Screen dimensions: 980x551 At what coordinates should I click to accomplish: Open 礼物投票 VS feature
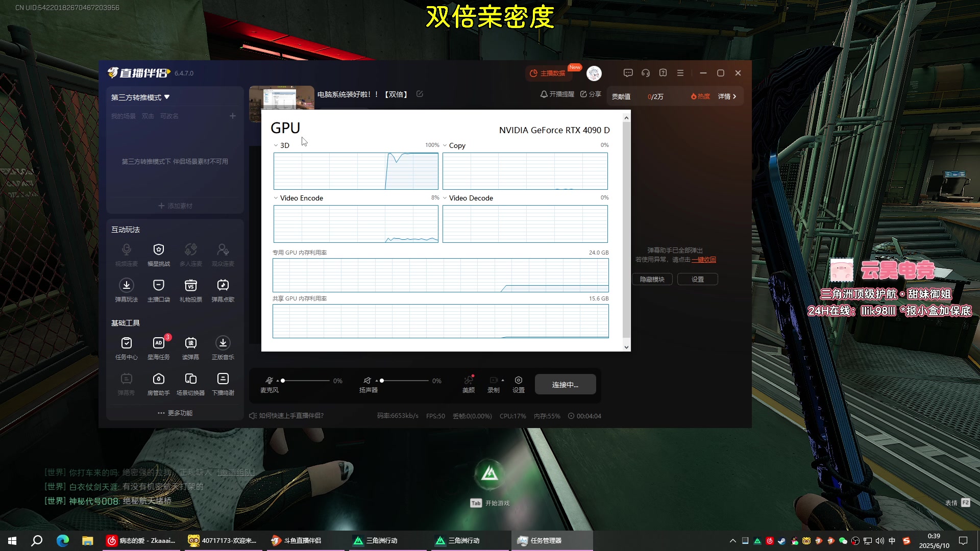point(191,290)
